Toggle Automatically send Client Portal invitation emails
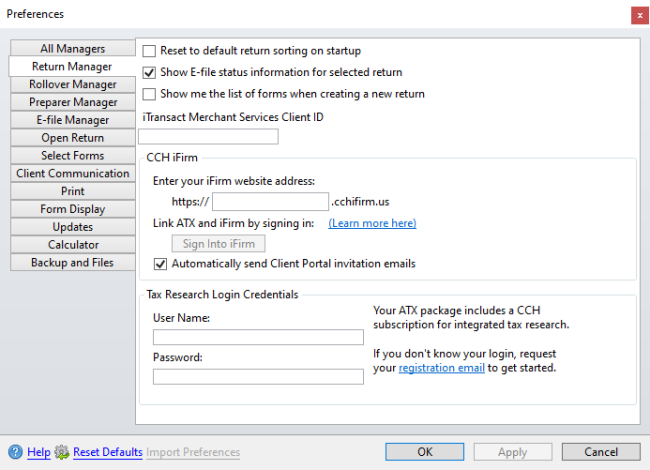This screenshot has height=470, width=650. coord(160,264)
